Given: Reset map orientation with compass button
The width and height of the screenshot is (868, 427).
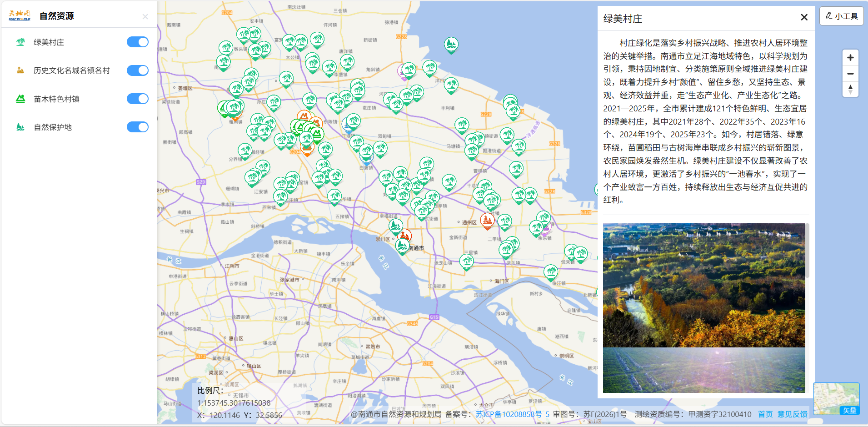Looking at the screenshot, I should click(x=850, y=89).
